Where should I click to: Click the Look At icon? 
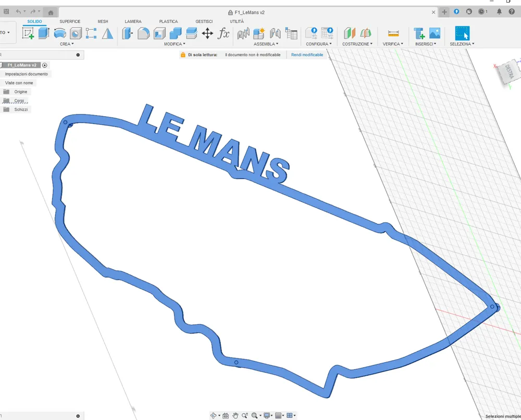point(226,415)
